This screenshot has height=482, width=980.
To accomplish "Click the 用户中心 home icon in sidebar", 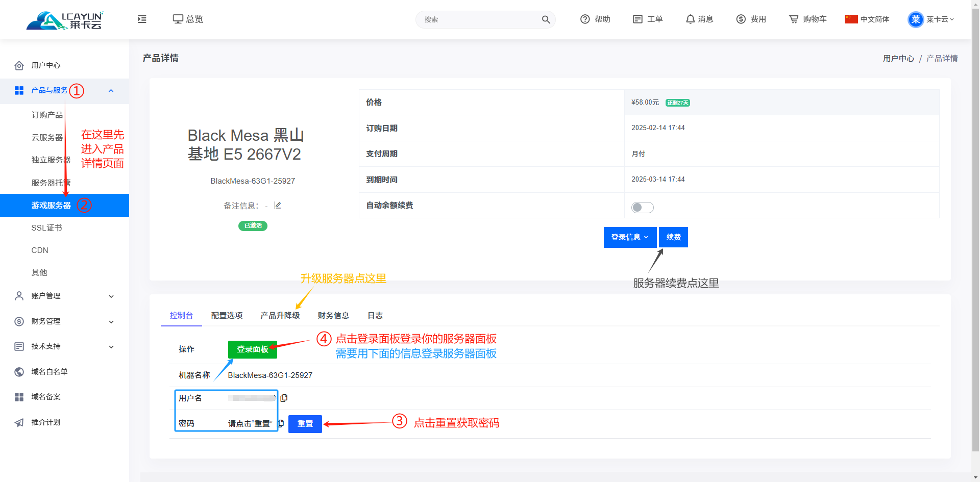I will (x=19, y=65).
